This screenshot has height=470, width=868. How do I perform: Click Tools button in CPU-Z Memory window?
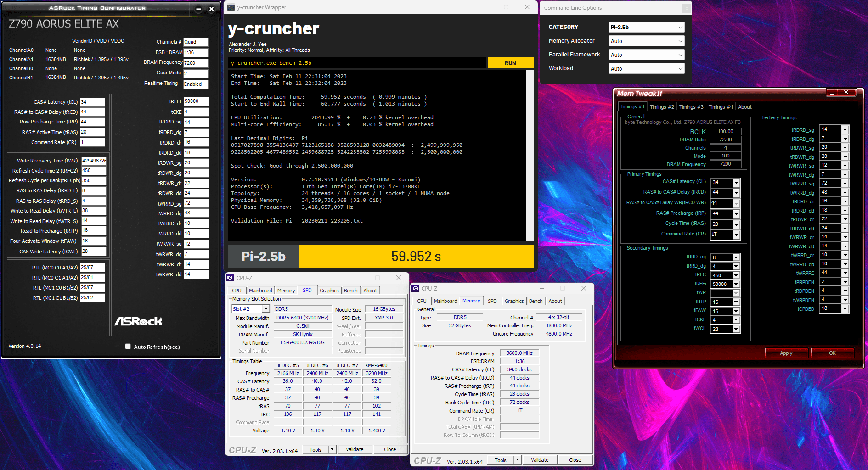point(501,460)
